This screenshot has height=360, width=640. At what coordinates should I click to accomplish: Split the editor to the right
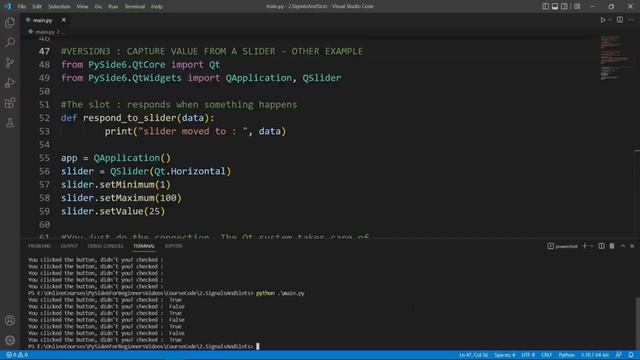click(x=620, y=20)
